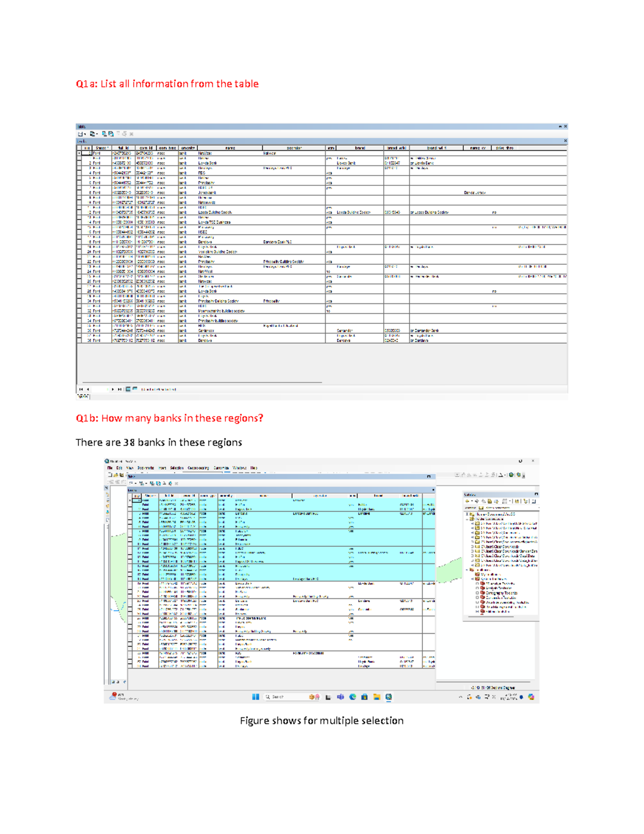Show all records view button in upper table
The image size is (644, 834).
click(128, 389)
